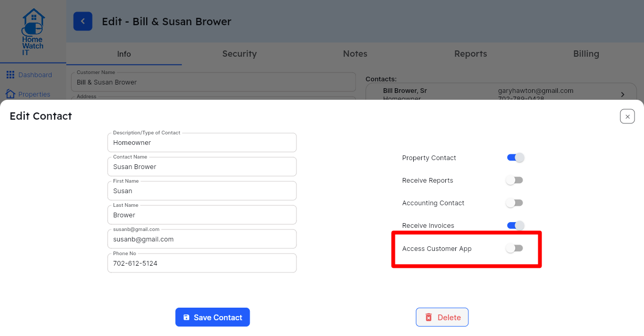Open Dashboard via its grid icon
The image size is (644, 336).
pyautogui.click(x=10, y=75)
